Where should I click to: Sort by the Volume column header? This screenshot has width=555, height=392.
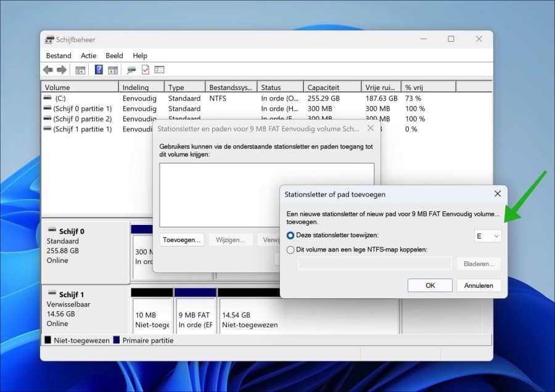(80, 87)
